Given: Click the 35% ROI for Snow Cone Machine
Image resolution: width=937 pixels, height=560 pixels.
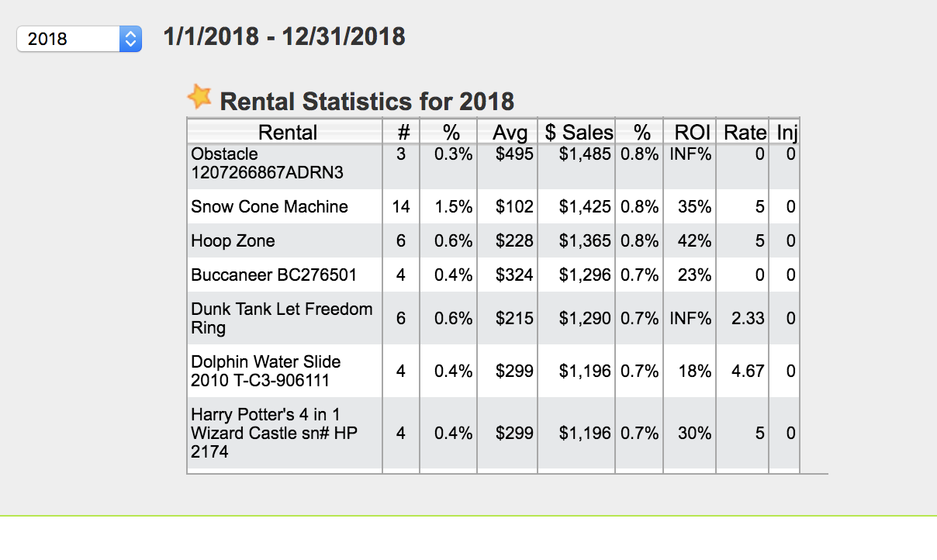Looking at the screenshot, I should 694,207.
